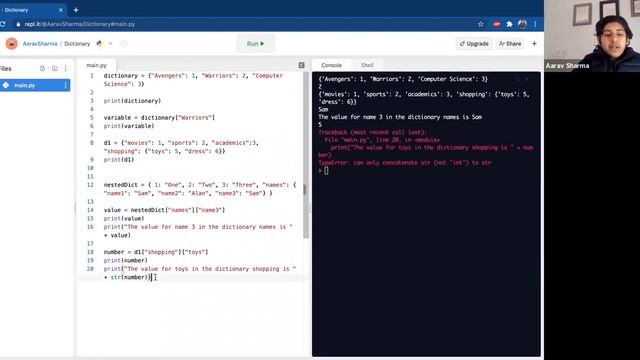The height and width of the screenshot is (360, 640).
Task: Click the Upgrade button
Action: 474,44
